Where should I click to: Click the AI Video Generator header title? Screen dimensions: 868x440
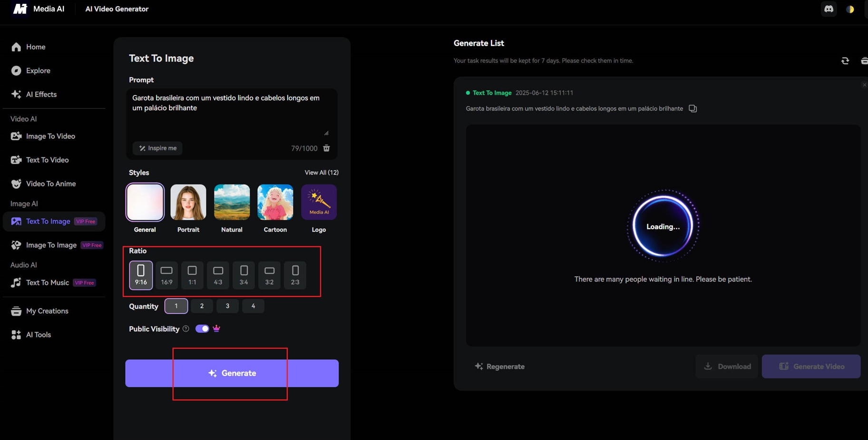click(x=117, y=9)
